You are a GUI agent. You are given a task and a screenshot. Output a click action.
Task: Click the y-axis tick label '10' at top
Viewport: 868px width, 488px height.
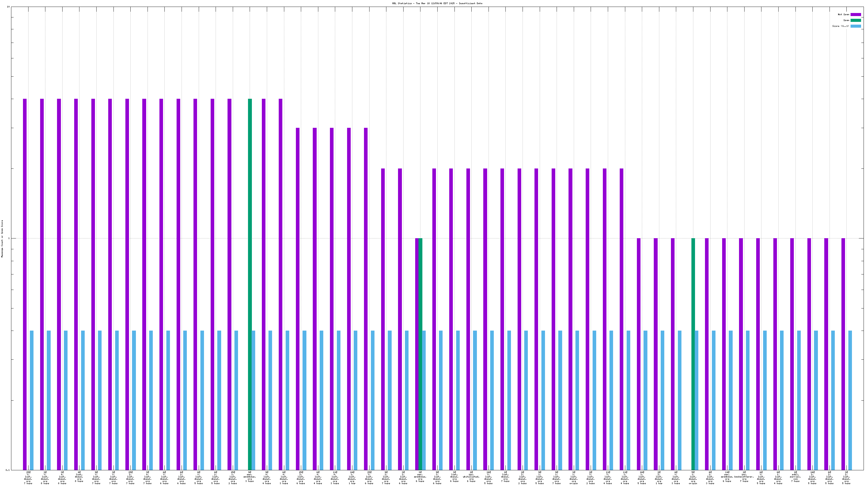coord(8,7)
